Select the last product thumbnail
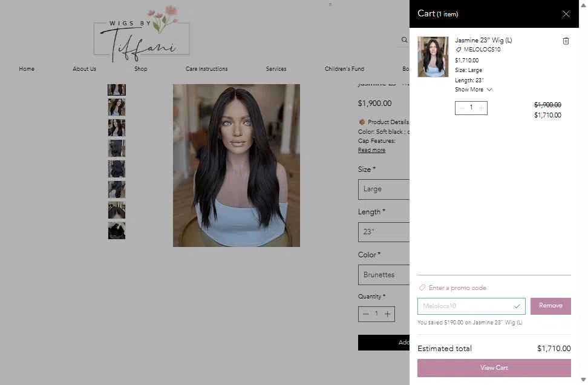 [x=117, y=231]
